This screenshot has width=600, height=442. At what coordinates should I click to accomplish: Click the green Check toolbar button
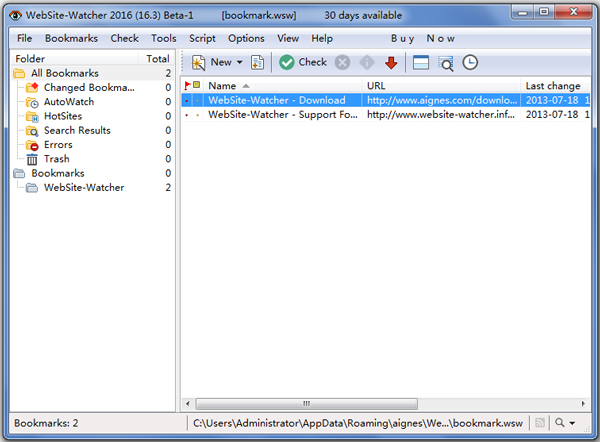[x=303, y=62]
